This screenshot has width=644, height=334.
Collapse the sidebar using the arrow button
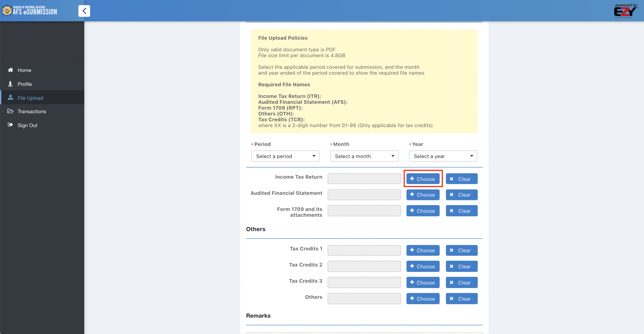(x=84, y=10)
